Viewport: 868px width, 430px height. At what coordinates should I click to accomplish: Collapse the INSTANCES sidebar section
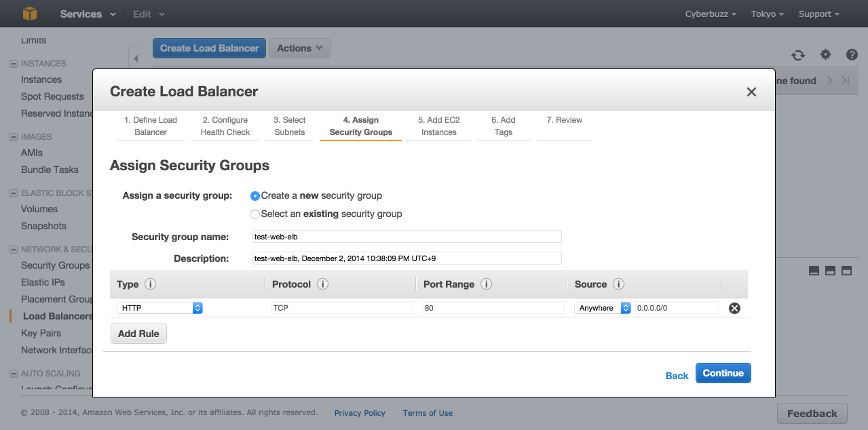[x=14, y=64]
